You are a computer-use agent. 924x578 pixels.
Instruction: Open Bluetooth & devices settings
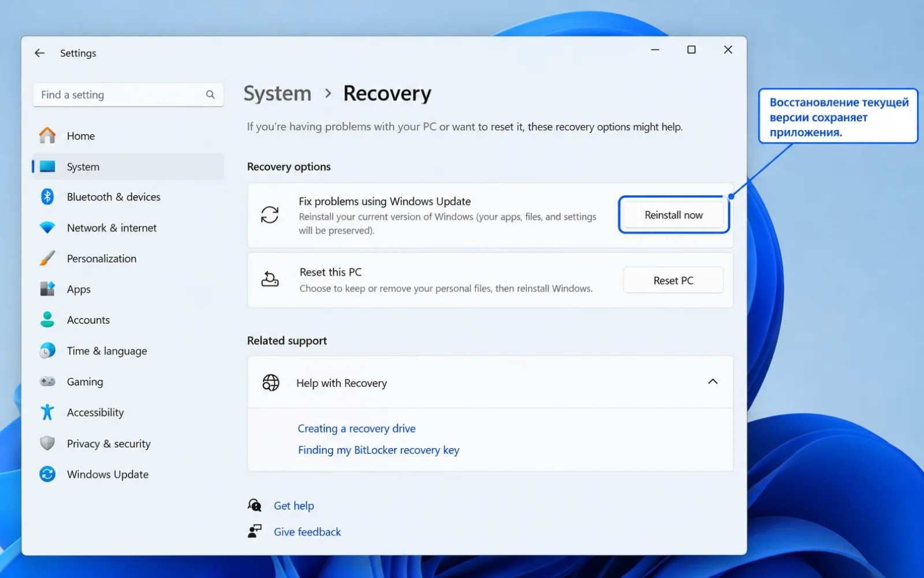click(128, 197)
